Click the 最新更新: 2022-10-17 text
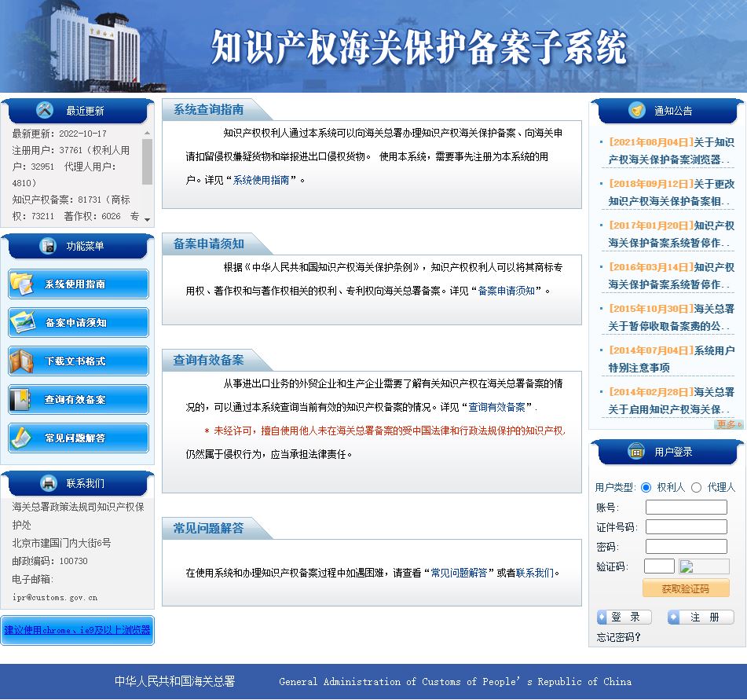The image size is (747, 700). [60, 134]
